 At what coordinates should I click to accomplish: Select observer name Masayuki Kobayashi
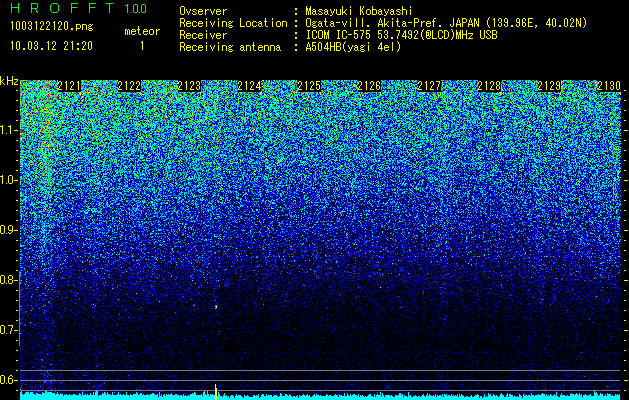[359, 12]
